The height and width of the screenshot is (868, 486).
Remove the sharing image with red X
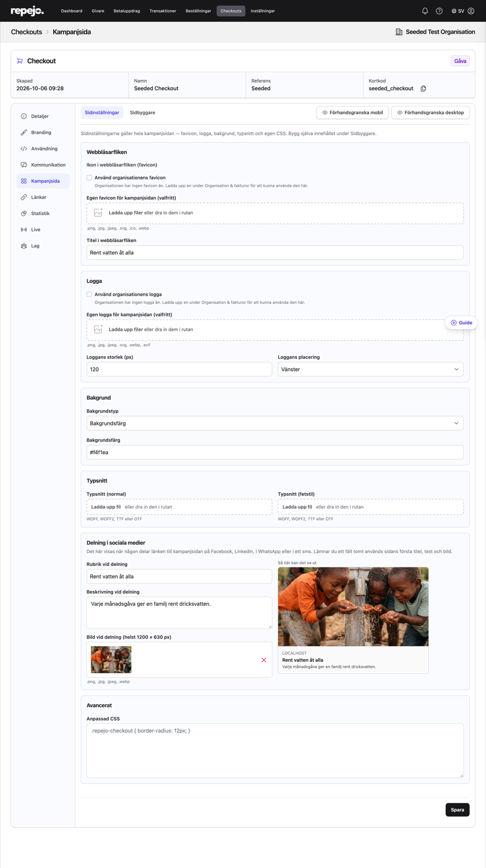(264, 660)
